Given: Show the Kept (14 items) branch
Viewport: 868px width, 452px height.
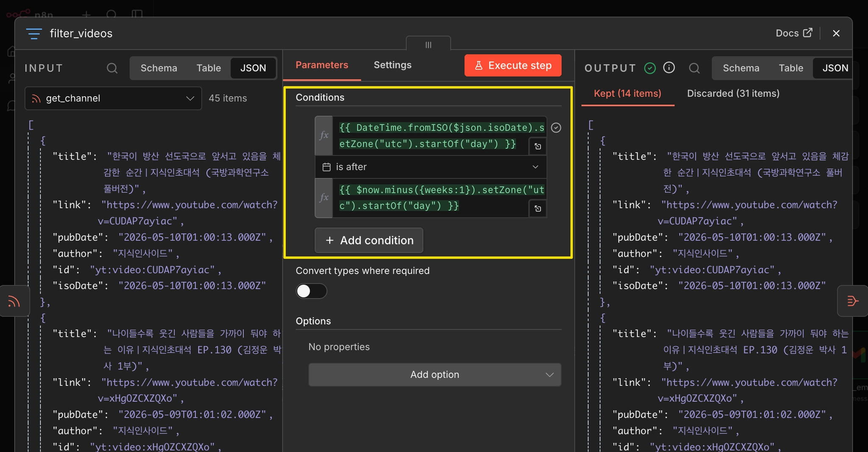Looking at the screenshot, I should click(627, 93).
